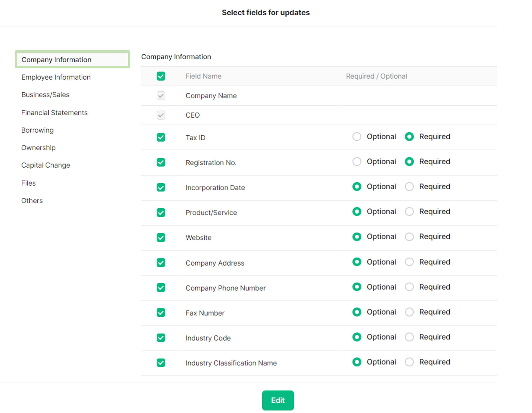Screen dimensions: 532x413
Task: Toggle the select-all fields checkbox in header
Action: coord(161,76)
